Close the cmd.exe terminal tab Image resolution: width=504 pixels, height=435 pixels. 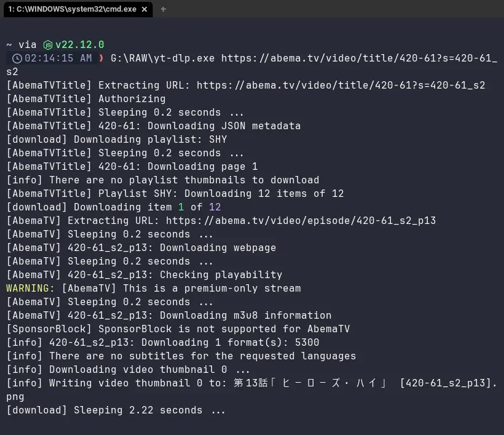pos(144,9)
